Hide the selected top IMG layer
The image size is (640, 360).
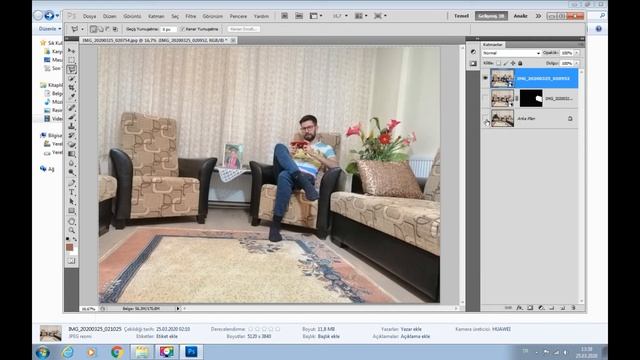[485, 78]
